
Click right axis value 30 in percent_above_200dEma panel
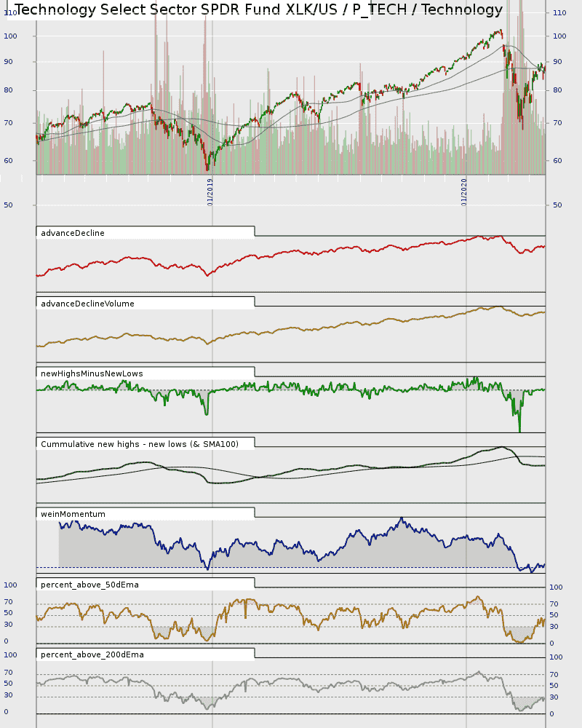pyautogui.click(x=554, y=697)
